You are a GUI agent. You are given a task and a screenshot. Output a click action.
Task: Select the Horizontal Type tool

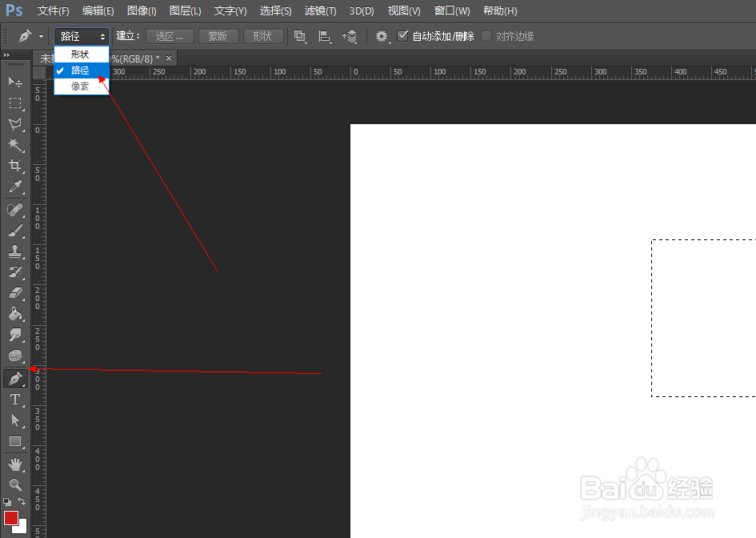coord(15,399)
